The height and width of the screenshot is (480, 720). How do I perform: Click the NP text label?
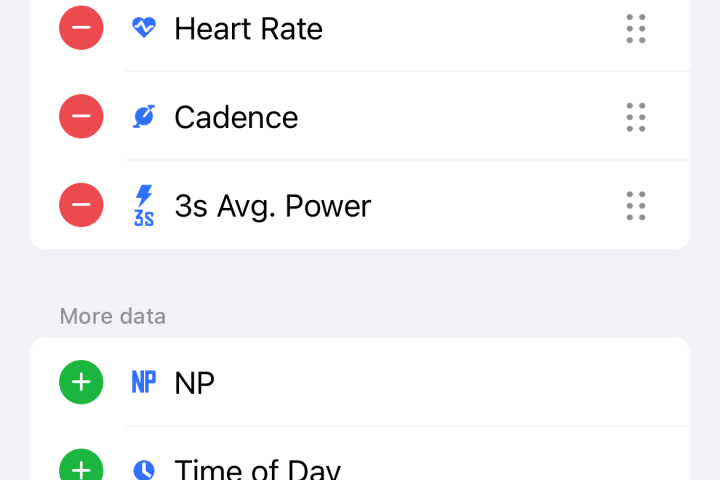coord(194,383)
